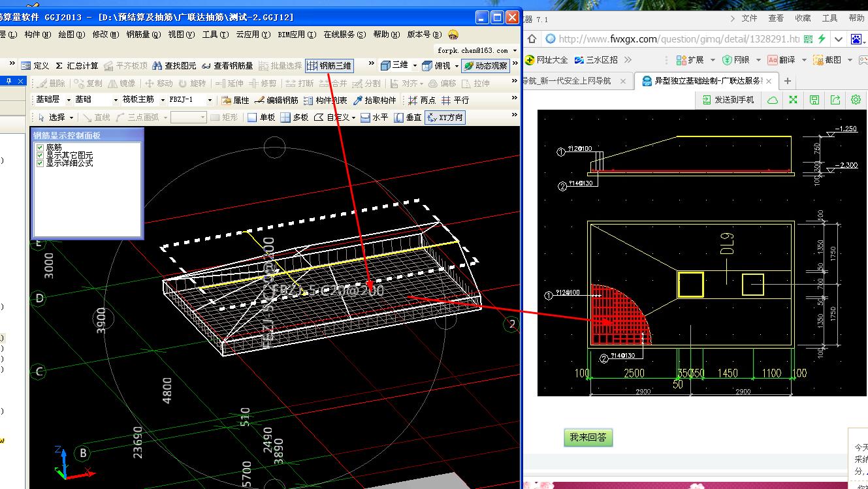
Task: Click the 我来回答 button
Action: [x=588, y=437]
